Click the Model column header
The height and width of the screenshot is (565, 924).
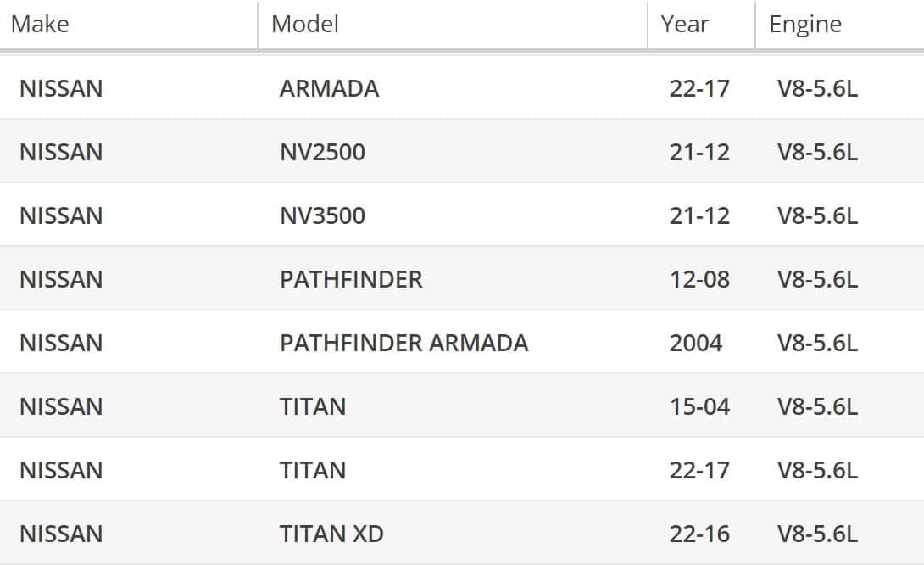pos(305,24)
